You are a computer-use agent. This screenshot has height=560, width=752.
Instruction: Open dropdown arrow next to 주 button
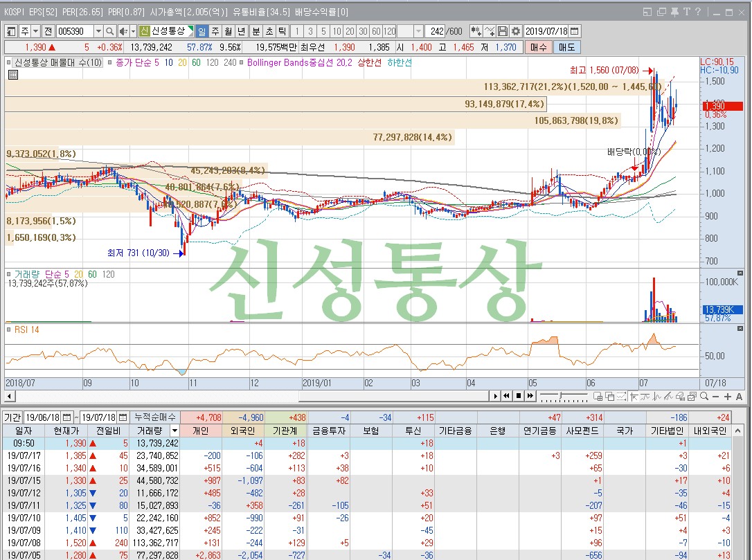click(36, 32)
